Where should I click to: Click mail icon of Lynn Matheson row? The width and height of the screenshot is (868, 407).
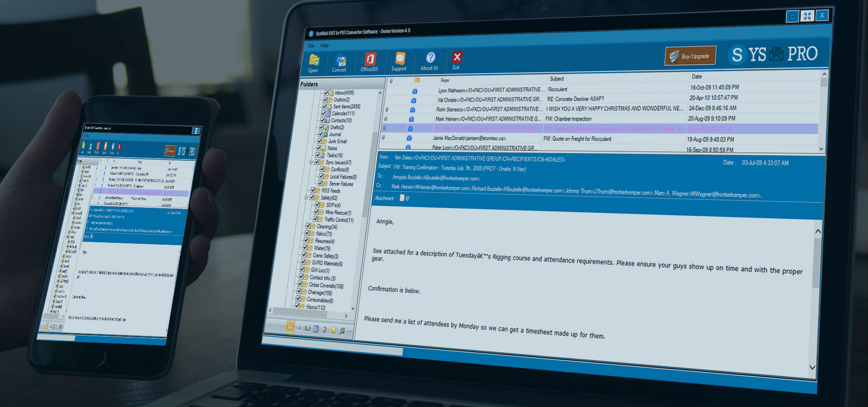pos(415,91)
